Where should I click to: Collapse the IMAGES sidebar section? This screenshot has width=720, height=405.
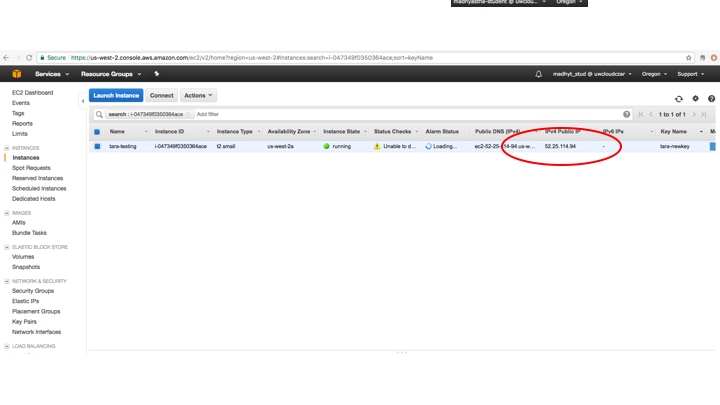point(7,213)
